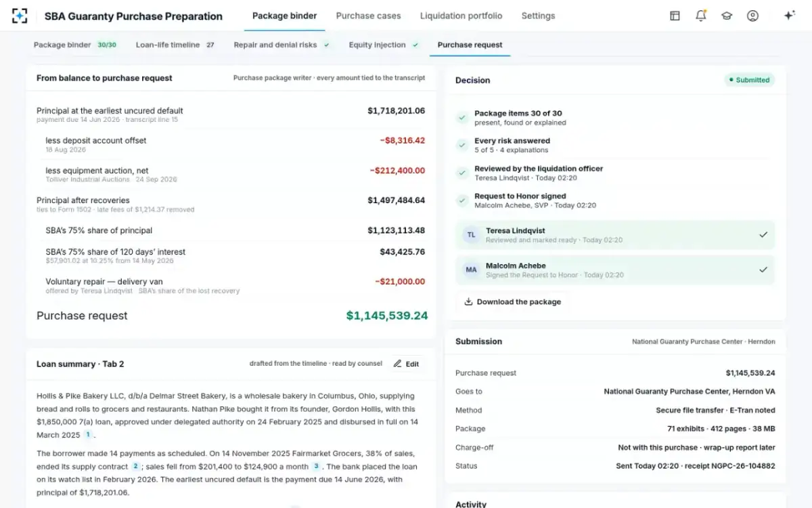Image resolution: width=812 pixels, height=508 pixels.
Task: Click the 27 count badge on Loan-life timeline
Action: point(210,45)
